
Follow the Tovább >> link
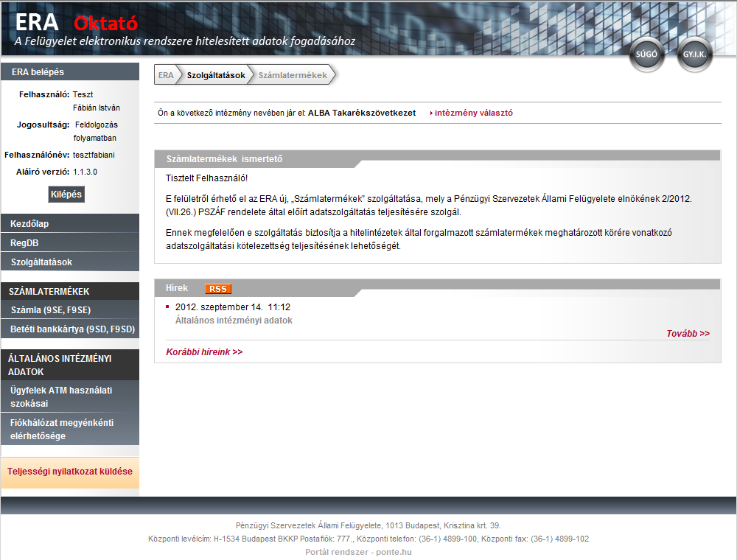pos(688,334)
